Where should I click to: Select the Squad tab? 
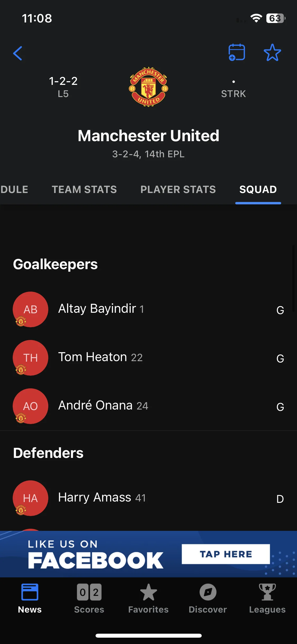[x=258, y=190]
